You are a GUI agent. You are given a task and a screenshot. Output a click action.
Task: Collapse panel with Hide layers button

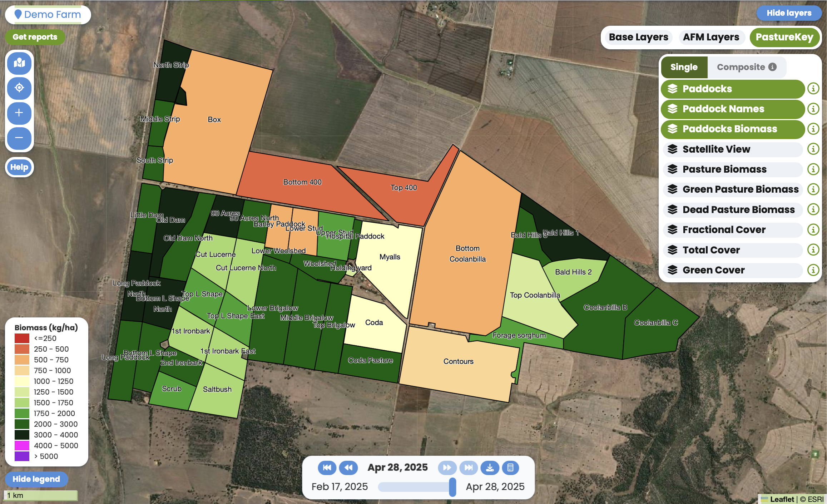789,13
